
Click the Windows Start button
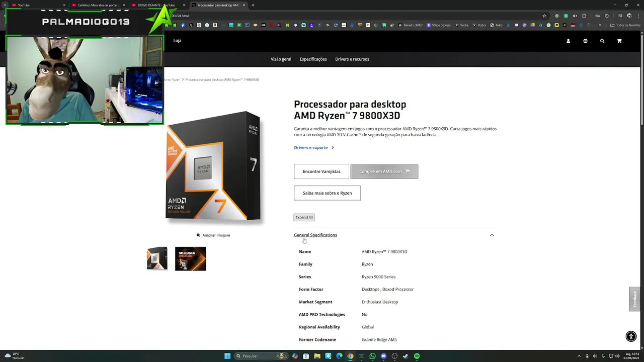(x=227, y=356)
